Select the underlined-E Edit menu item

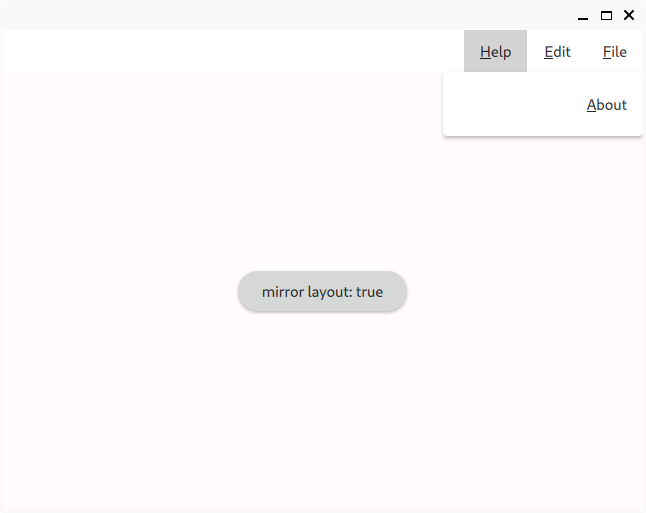tap(557, 51)
